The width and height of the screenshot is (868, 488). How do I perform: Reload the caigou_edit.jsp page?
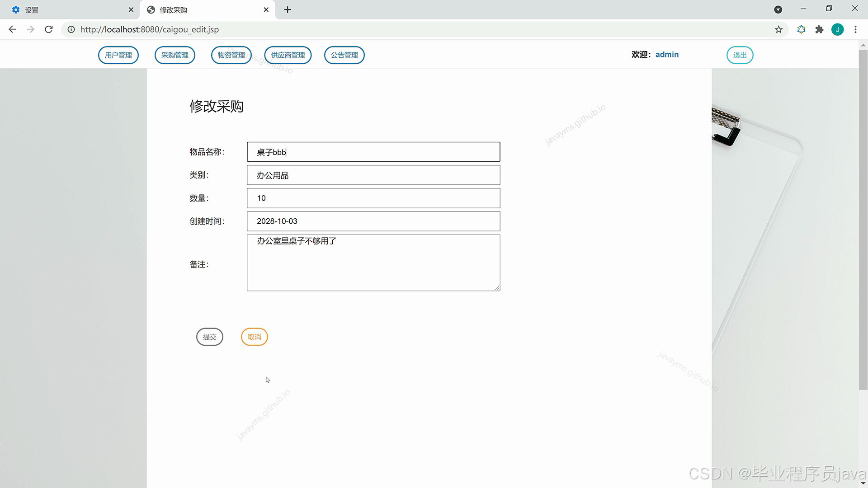click(49, 29)
